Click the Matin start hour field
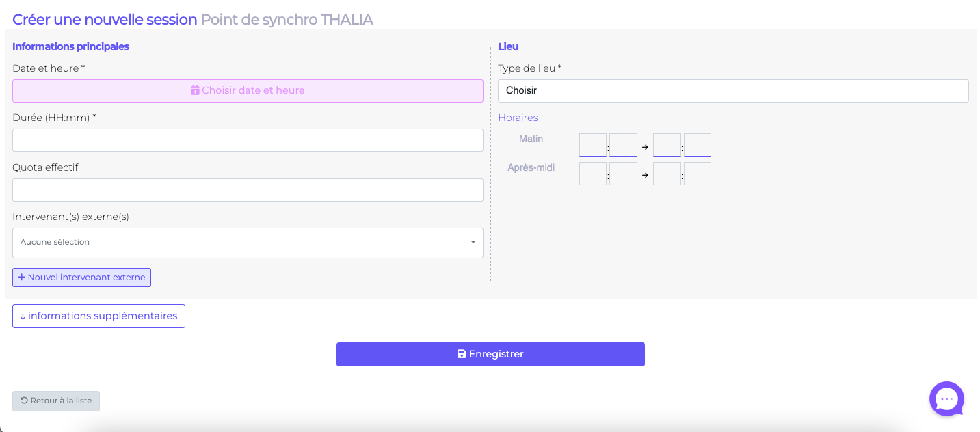The width and height of the screenshot is (980, 432). 592,145
